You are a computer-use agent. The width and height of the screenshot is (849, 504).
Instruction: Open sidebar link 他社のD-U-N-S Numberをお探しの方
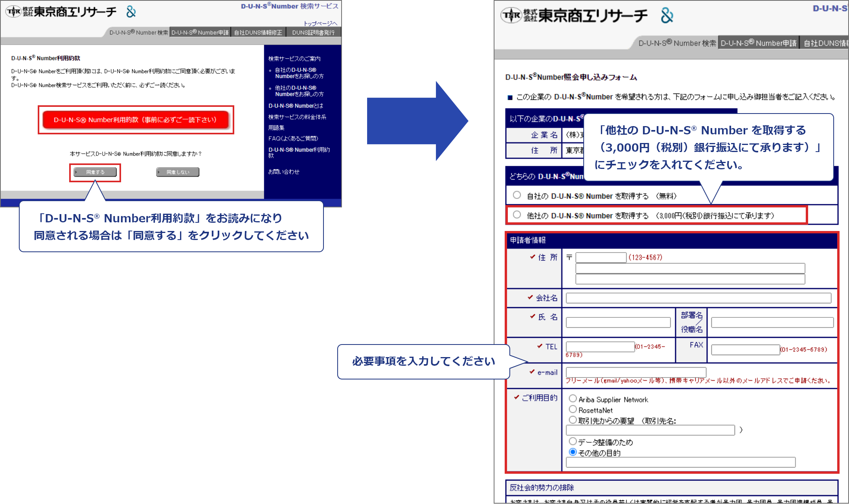click(299, 91)
